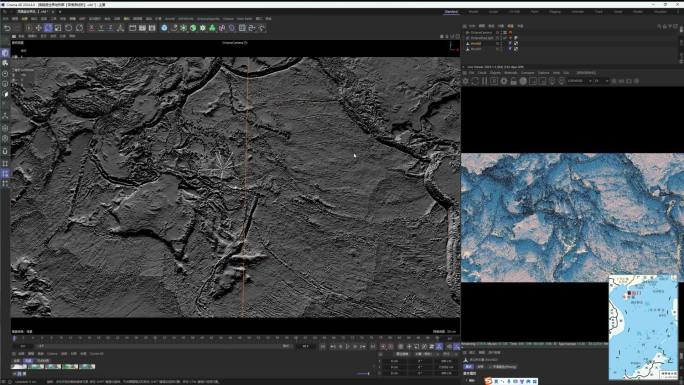684x385 pixels.
Task: Open the Octane Compare menu
Action: [x=527, y=72]
